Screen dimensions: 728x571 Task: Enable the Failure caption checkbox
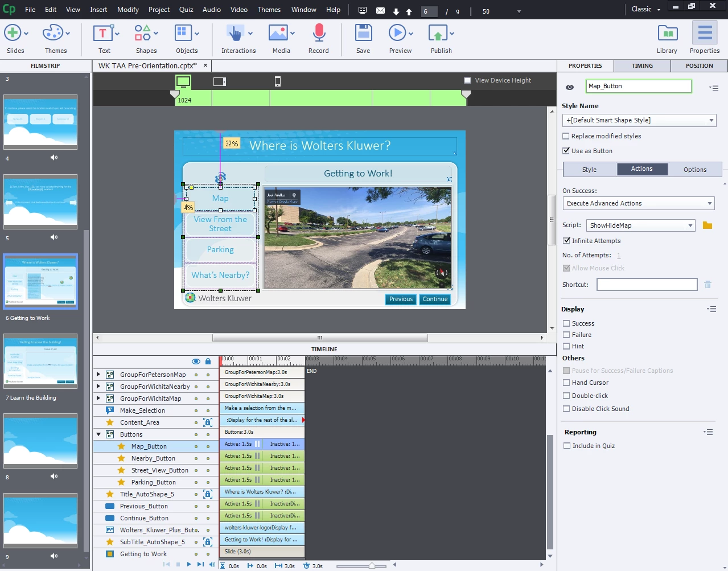pyautogui.click(x=566, y=335)
